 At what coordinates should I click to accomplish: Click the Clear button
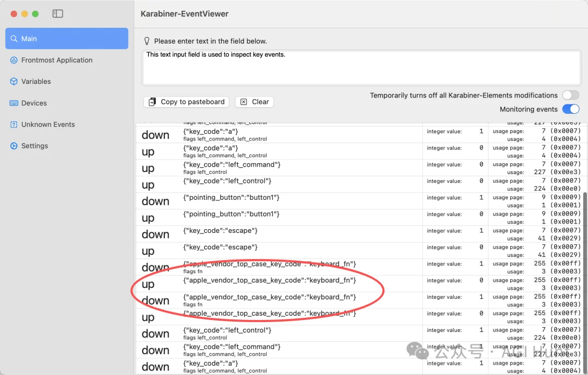(254, 102)
